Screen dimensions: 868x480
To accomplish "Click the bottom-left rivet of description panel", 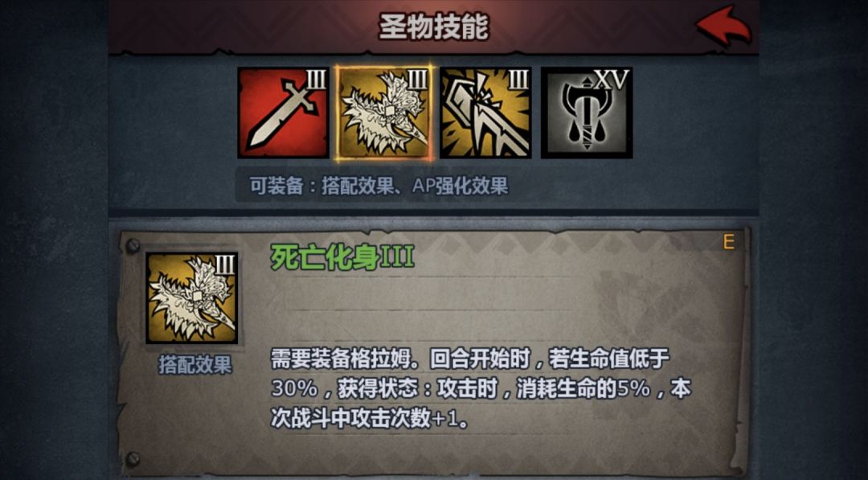I will [133, 458].
